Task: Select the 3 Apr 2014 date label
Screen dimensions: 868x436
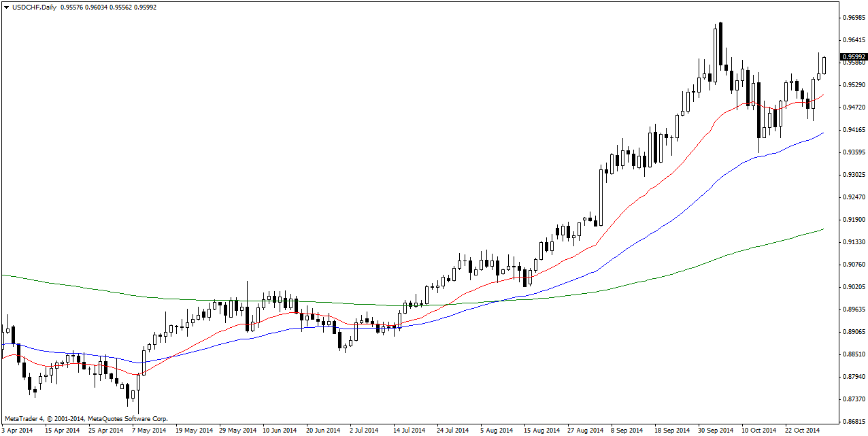Action: click(18, 431)
